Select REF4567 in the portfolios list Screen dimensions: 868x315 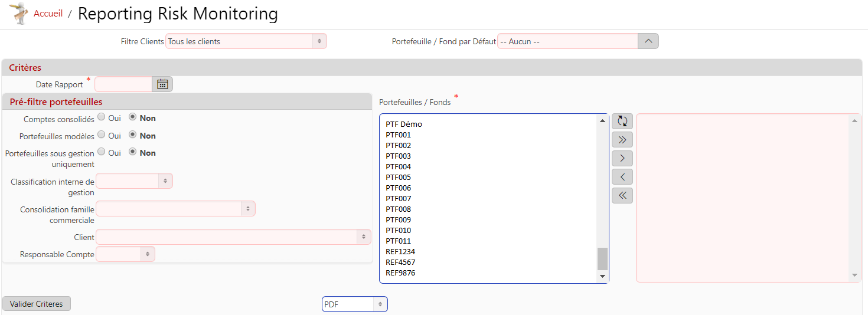pos(400,262)
